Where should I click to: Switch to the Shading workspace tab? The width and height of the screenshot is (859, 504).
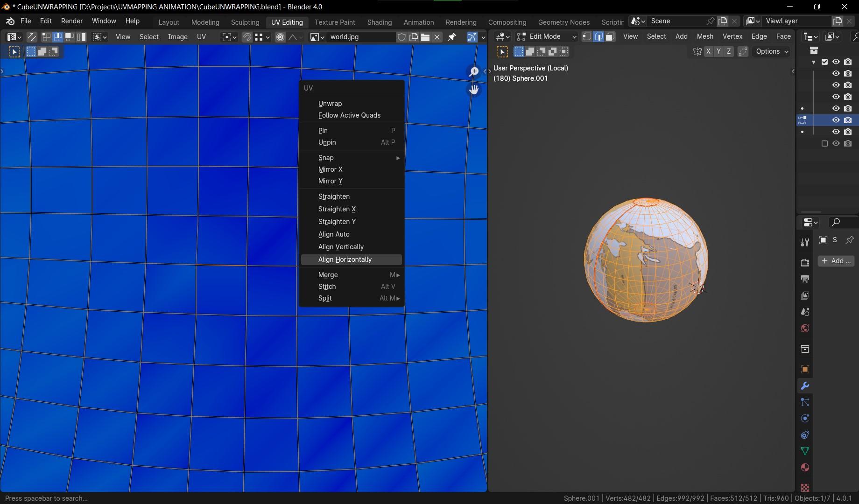pyautogui.click(x=379, y=22)
